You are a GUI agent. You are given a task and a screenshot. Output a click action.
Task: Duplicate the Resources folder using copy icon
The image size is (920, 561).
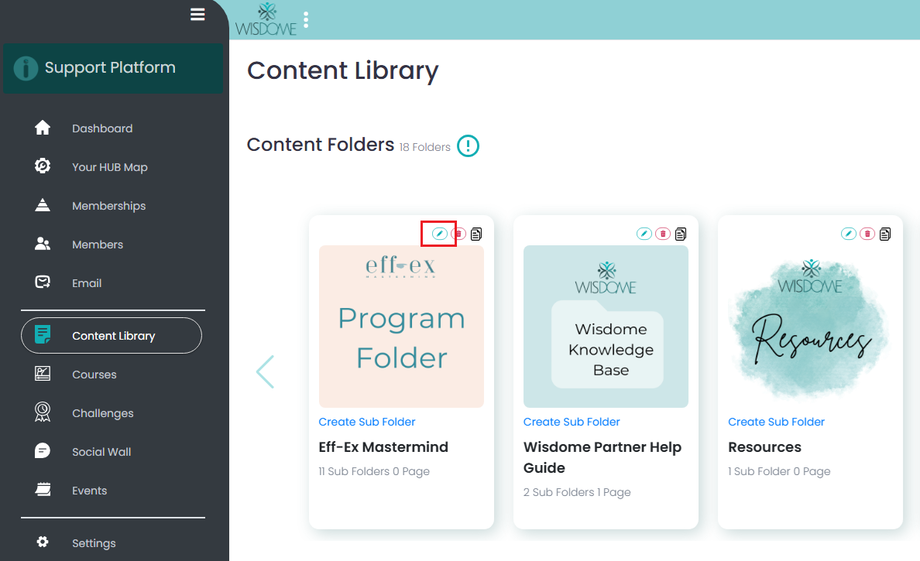[885, 234]
